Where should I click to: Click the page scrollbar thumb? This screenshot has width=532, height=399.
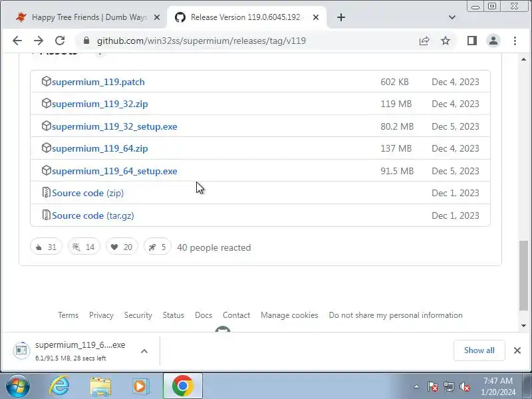tap(523, 275)
